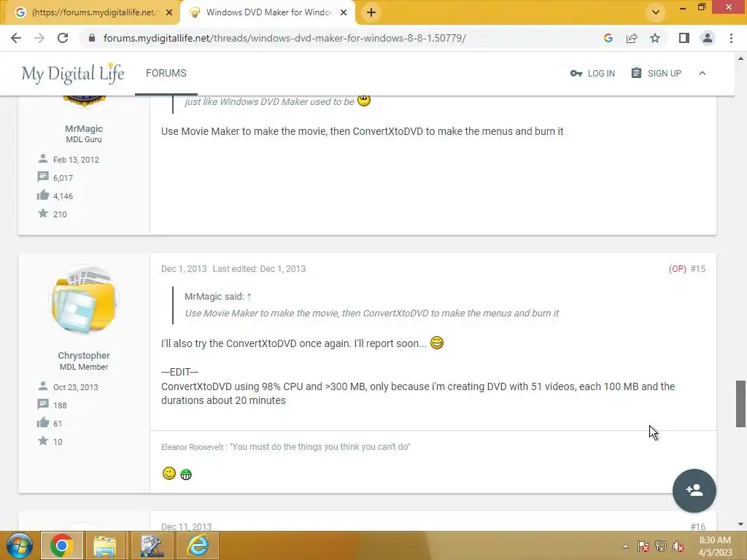Click Chrystopher's message count icon
This screenshot has width=747, height=560.
tap(43, 405)
